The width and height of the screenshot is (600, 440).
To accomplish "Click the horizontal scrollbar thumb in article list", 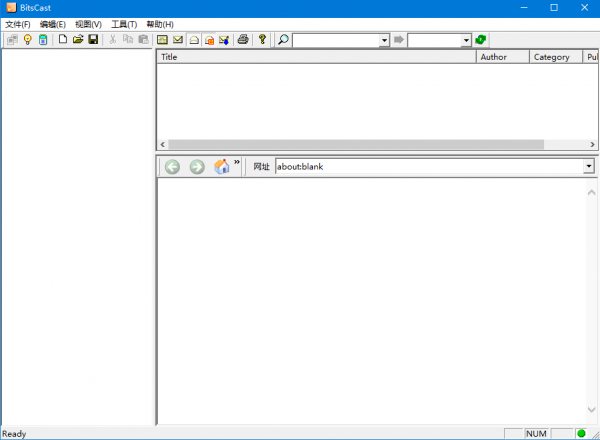I will [x=356, y=144].
